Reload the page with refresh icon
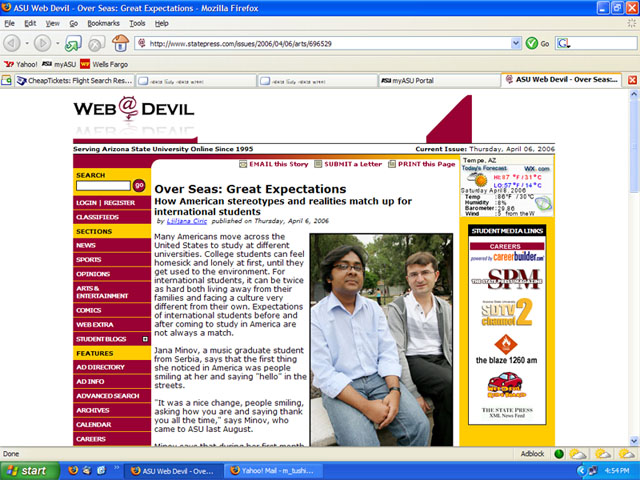Screen dimensions: 640x480 tap(73, 43)
